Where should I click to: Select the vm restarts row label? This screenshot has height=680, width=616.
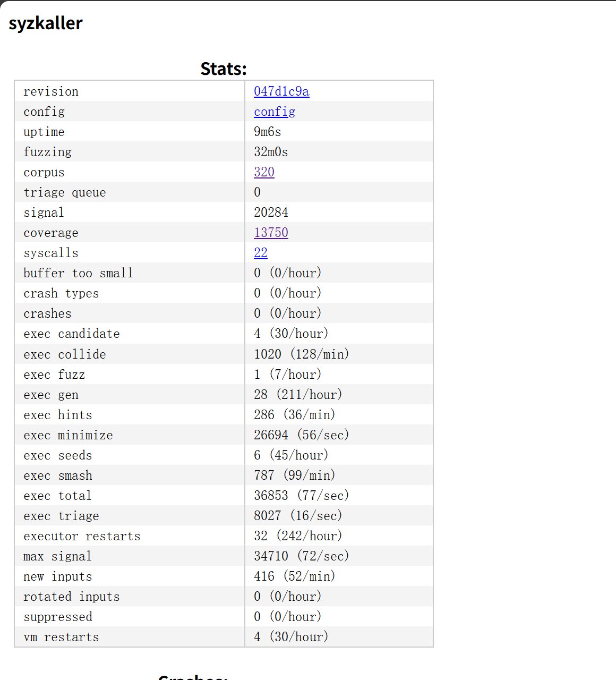click(61, 637)
